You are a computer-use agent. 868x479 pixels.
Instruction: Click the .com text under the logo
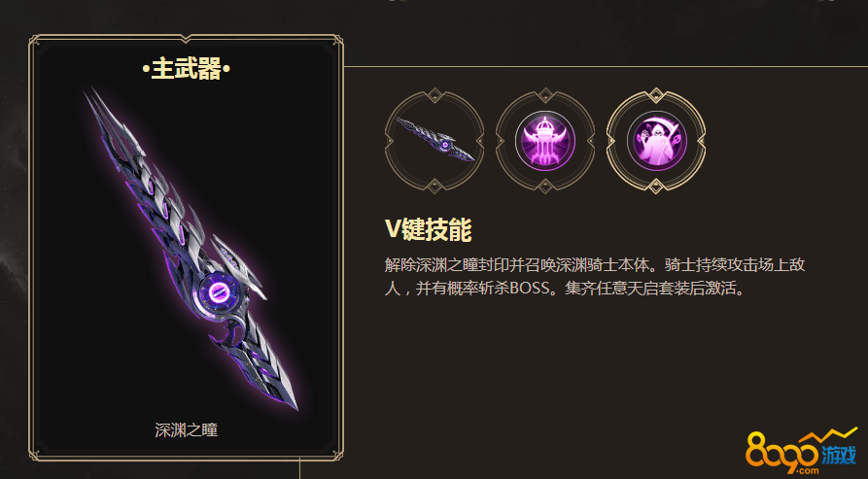808,470
